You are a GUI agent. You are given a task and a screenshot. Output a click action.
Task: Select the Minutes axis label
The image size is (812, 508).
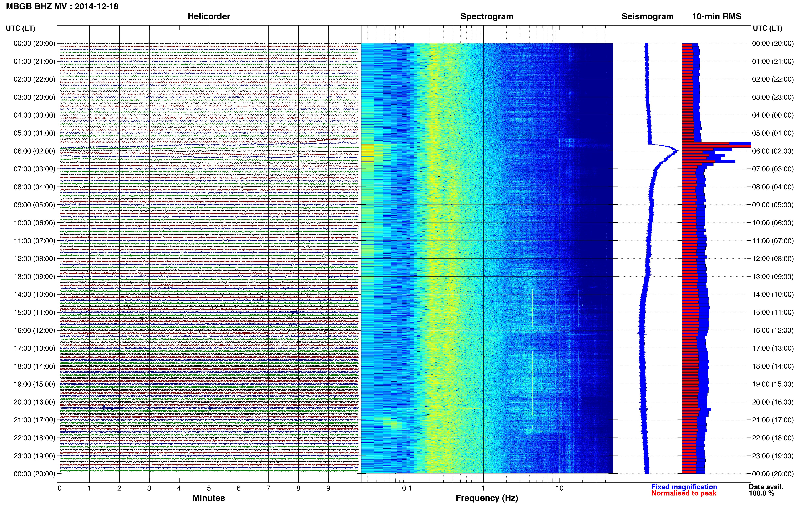(209, 498)
